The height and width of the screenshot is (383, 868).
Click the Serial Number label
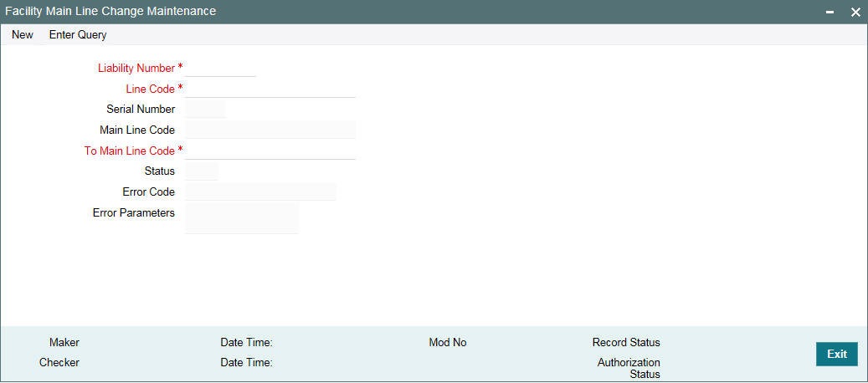click(141, 110)
